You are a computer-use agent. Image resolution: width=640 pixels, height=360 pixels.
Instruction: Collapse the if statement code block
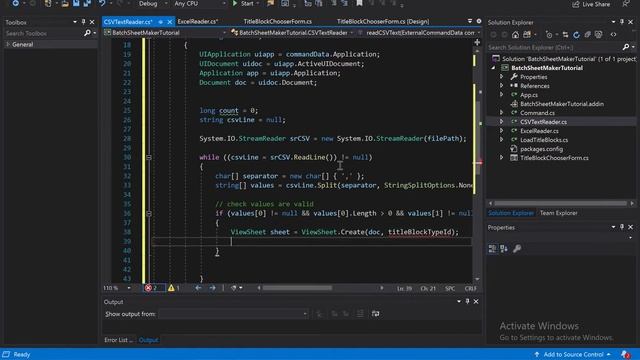pyautogui.click(x=149, y=213)
